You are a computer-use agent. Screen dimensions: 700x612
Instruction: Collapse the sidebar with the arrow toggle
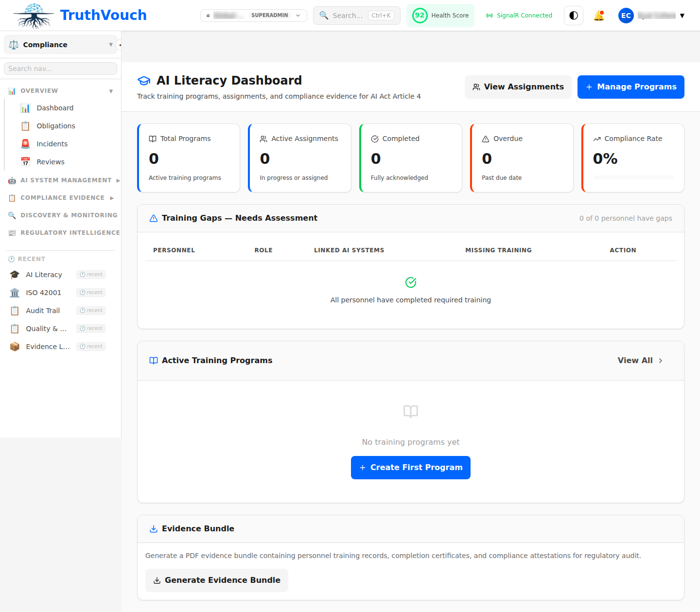pos(120,44)
